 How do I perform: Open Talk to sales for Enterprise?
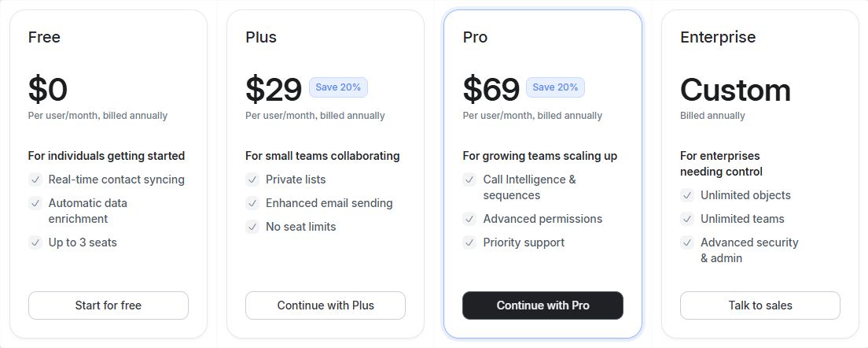(759, 305)
